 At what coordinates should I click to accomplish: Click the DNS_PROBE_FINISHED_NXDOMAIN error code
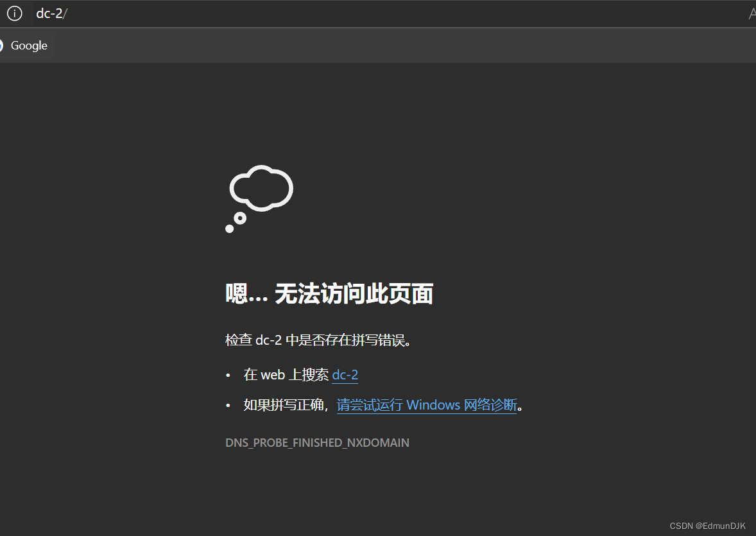click(317, 442)
